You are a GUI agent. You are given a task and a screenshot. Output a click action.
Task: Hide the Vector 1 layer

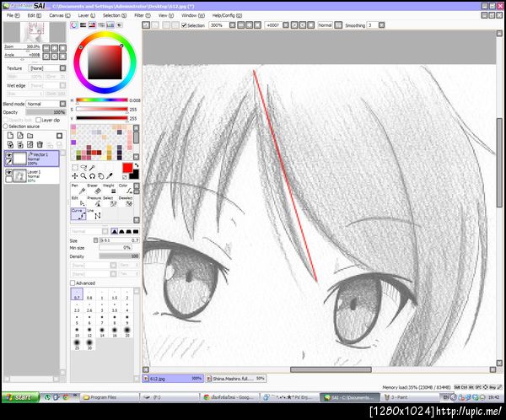(x=9, y=155)
